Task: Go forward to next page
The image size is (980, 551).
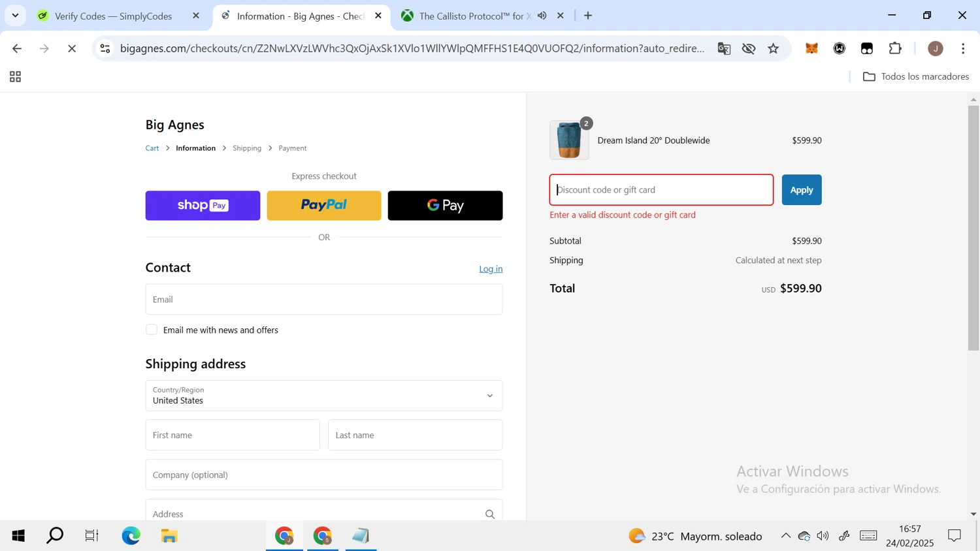Action: point(44,48)
